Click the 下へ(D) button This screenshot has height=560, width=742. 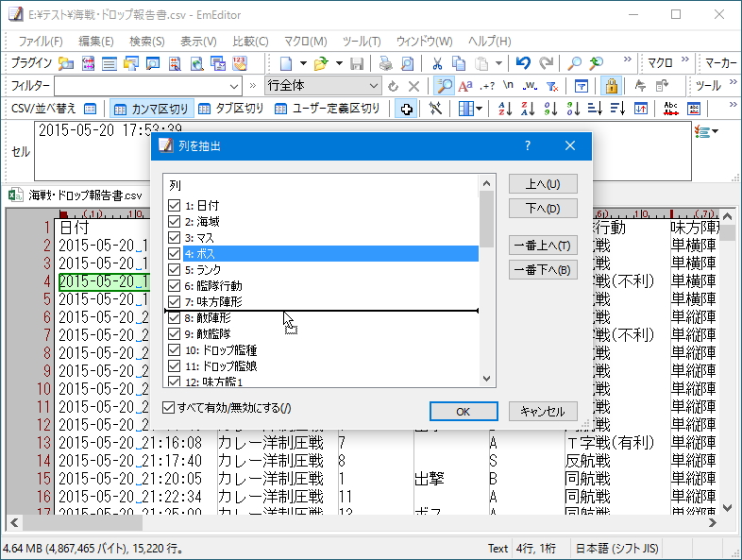point(543,209)
